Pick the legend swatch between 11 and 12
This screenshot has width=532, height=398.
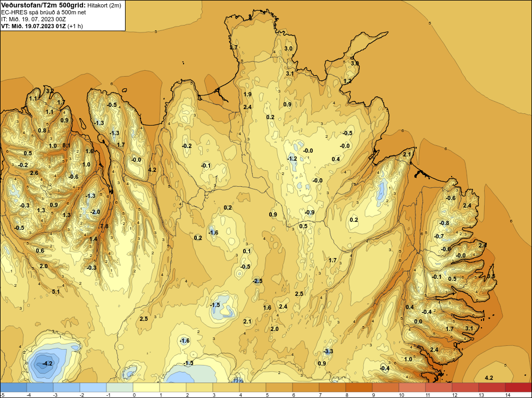coord(439,387)
